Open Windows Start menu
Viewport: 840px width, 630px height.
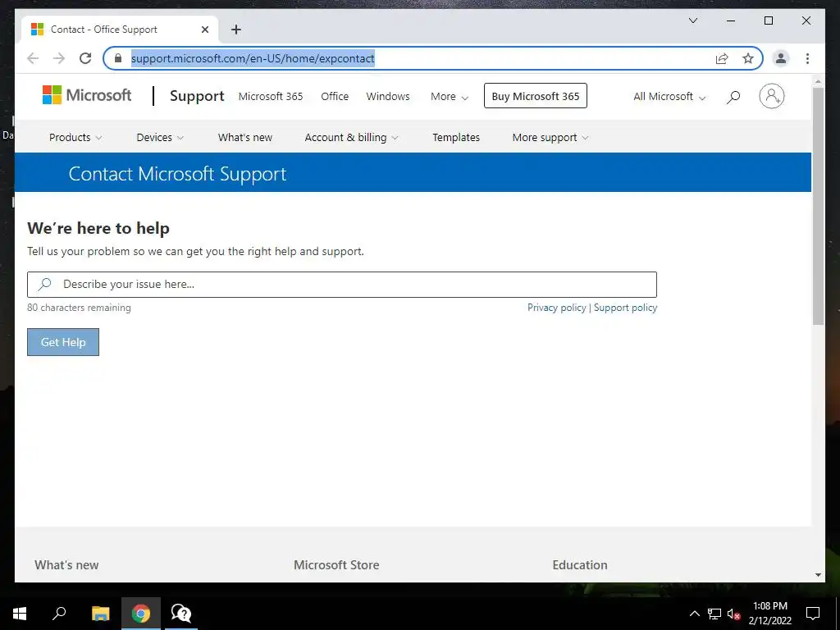20,614
